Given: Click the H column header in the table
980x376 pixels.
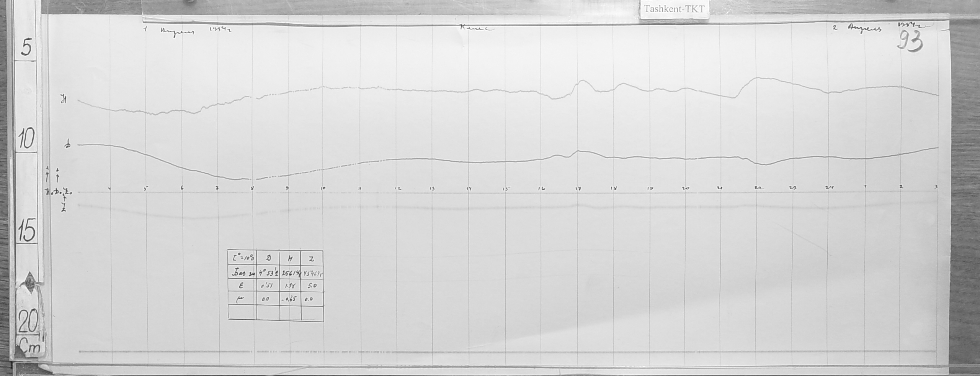Looking at the screenshot, I should tap(290, 259).
